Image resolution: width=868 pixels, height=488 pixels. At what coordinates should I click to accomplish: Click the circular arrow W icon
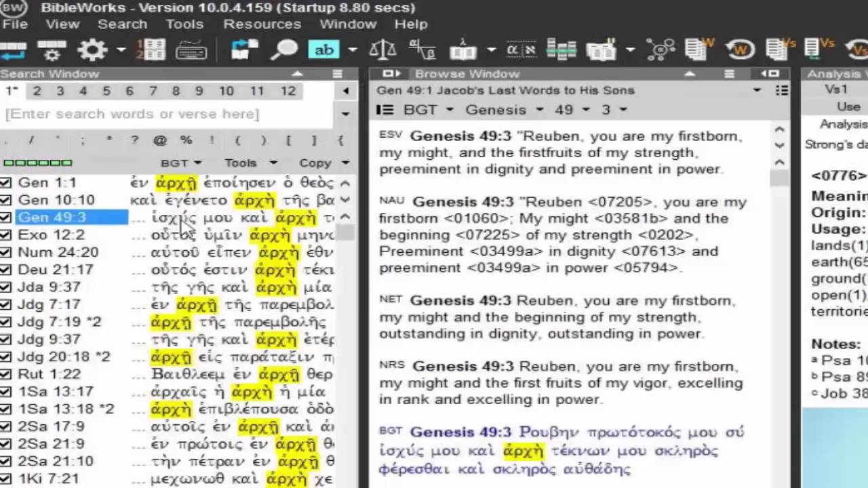tap(740, 49)
